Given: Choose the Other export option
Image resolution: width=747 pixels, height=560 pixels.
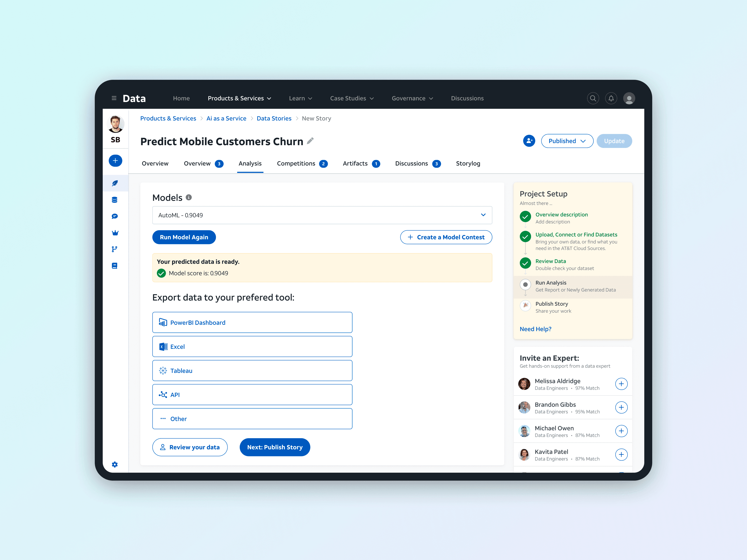Looking at the screenshot, I should (252, 419).
